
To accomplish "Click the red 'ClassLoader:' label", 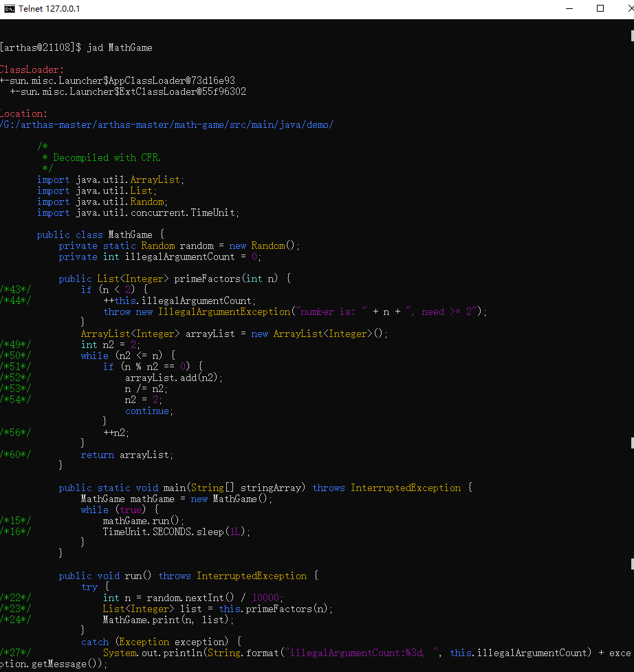I will pyautogui.click(x=32, y=69).
